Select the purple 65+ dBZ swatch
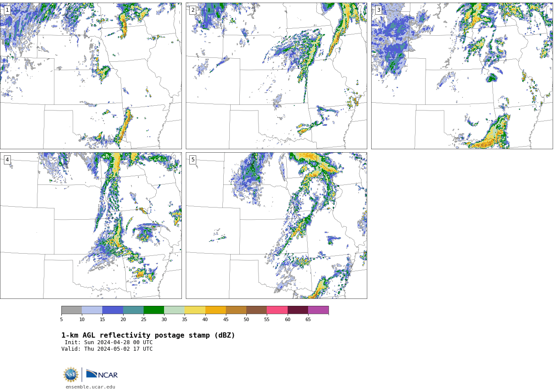The image size is (557, 392). pos(318,310)
